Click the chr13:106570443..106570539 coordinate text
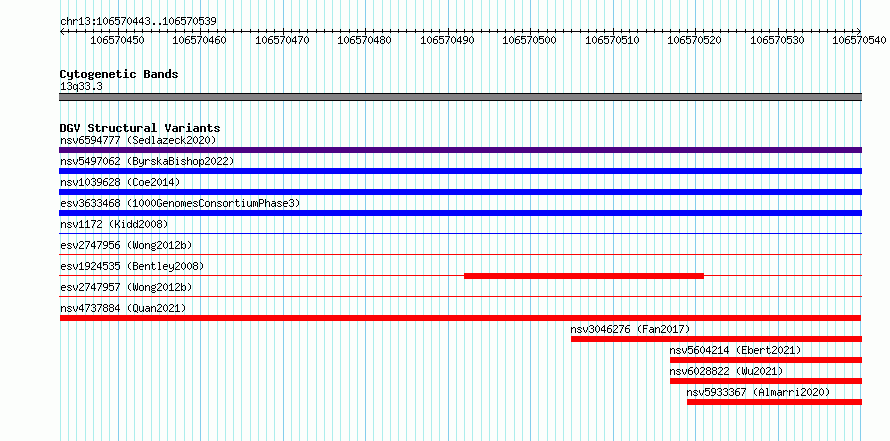 (138, 22)
